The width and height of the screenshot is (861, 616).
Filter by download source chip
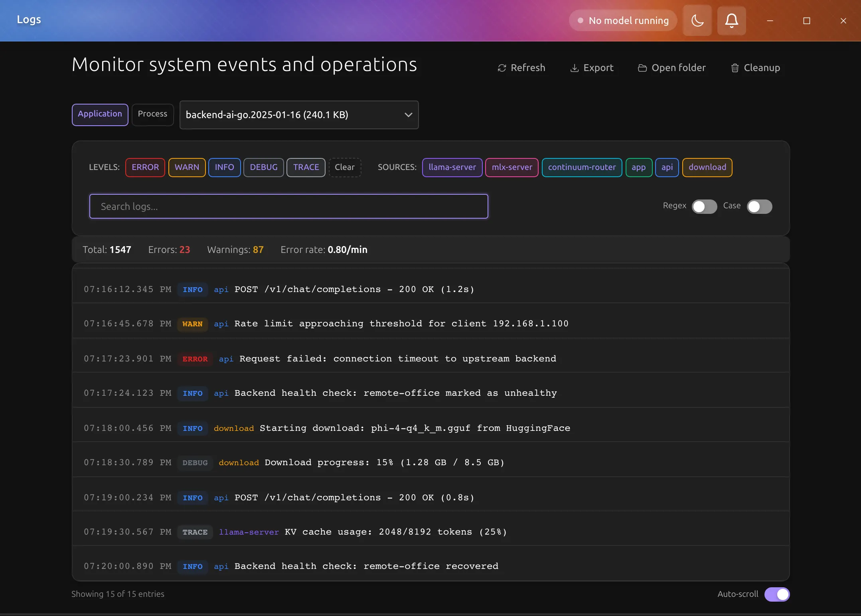point(707,167)
